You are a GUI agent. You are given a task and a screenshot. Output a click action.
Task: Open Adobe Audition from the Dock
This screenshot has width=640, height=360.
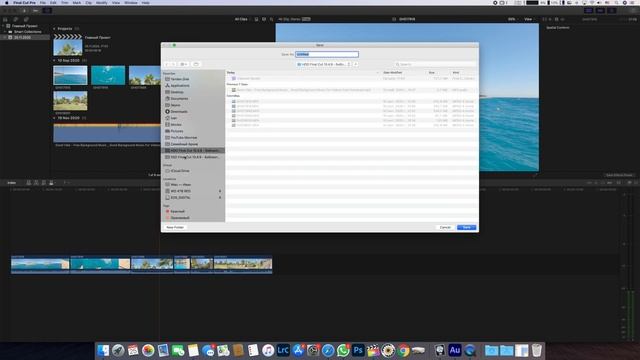tap(455, 350)
